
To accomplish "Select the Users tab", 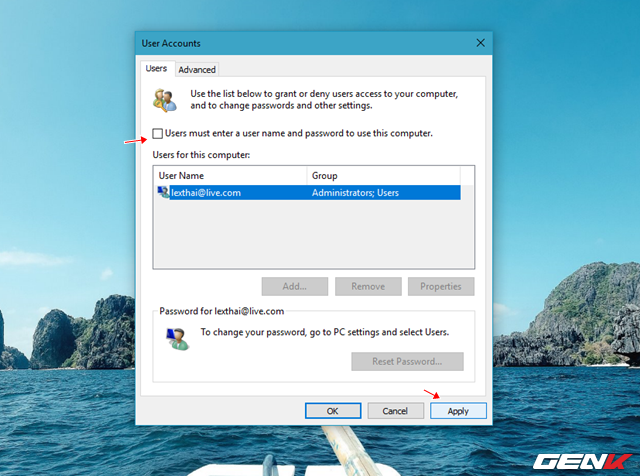I will tap(157, 68).
